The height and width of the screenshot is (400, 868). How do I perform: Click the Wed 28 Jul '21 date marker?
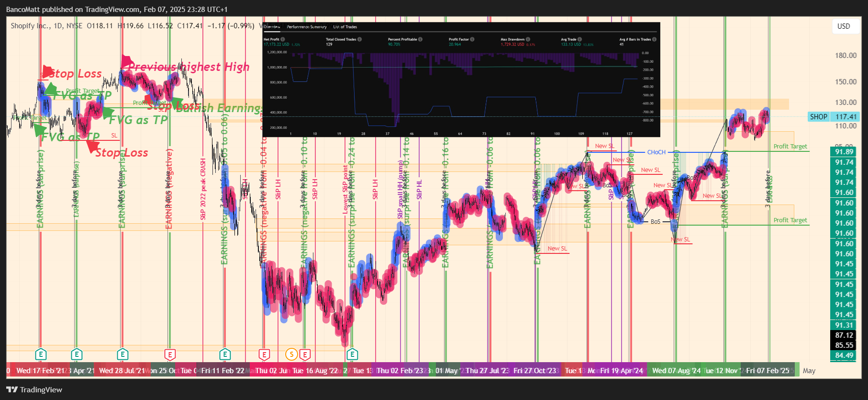[122, 370]
